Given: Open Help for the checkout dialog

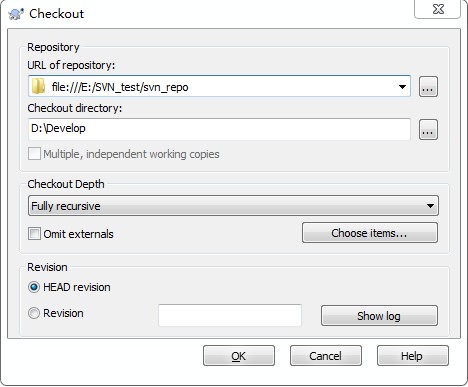Looking at the screenshot, I should (x=413, y=356).
